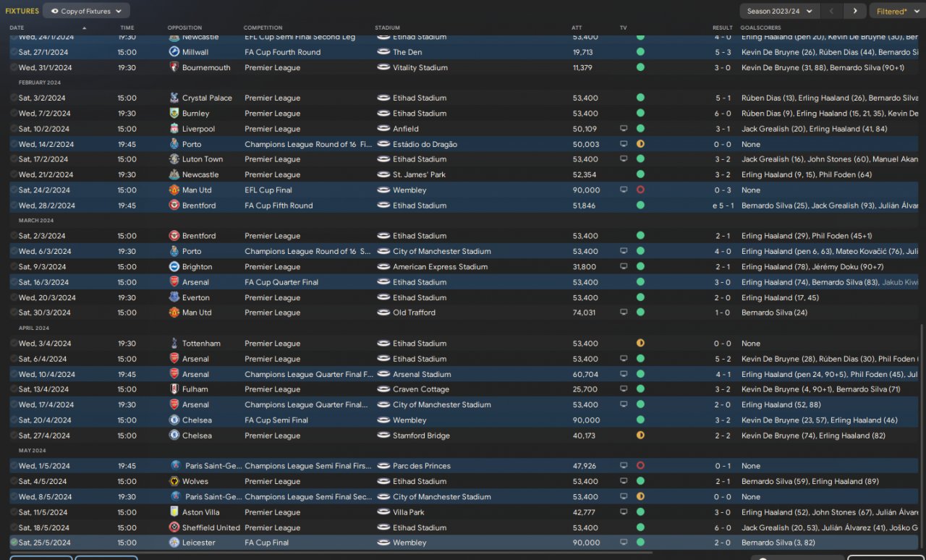This screenshot has height=560, width=926.
Task: Click the Leicester club badge
Action: 174,543
